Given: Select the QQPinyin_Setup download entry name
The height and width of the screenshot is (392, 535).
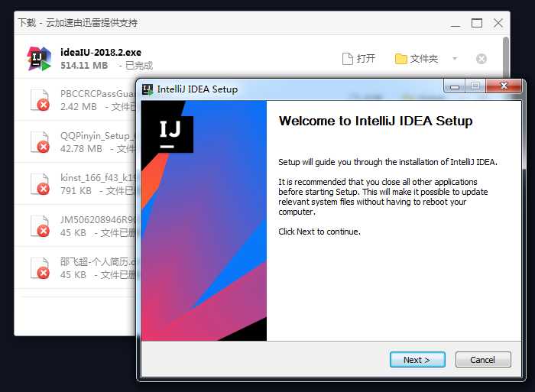Looking at the screenshot, I should point(98,136).
